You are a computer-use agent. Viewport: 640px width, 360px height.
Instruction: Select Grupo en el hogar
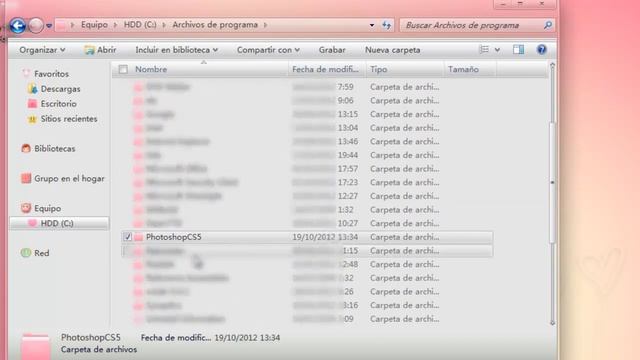pyautogui.click(x=69, y=178)
